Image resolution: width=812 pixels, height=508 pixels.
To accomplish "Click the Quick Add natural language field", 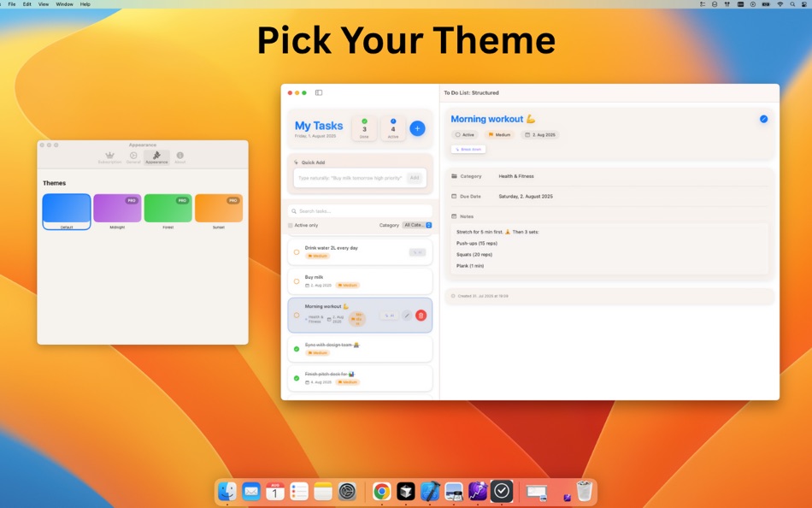I will (350, 178).
